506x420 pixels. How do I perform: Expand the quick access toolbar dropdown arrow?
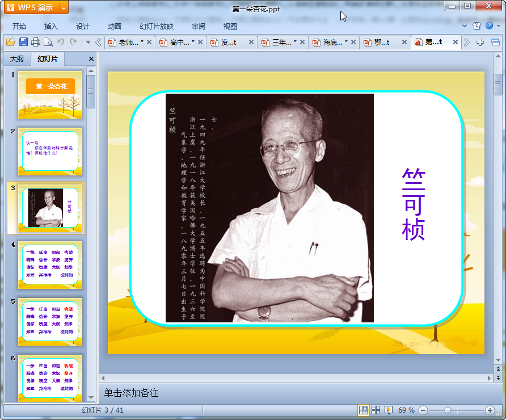point(88,42)
